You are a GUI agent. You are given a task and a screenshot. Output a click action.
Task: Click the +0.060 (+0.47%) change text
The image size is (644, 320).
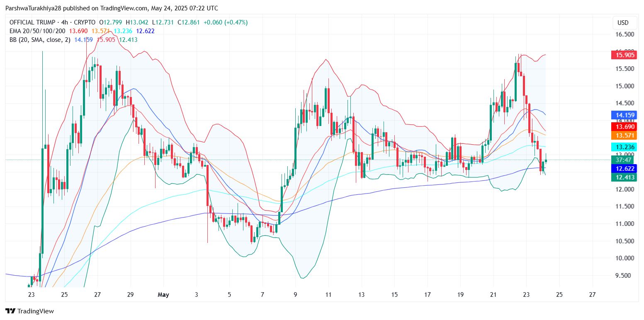tap(226, 22)
